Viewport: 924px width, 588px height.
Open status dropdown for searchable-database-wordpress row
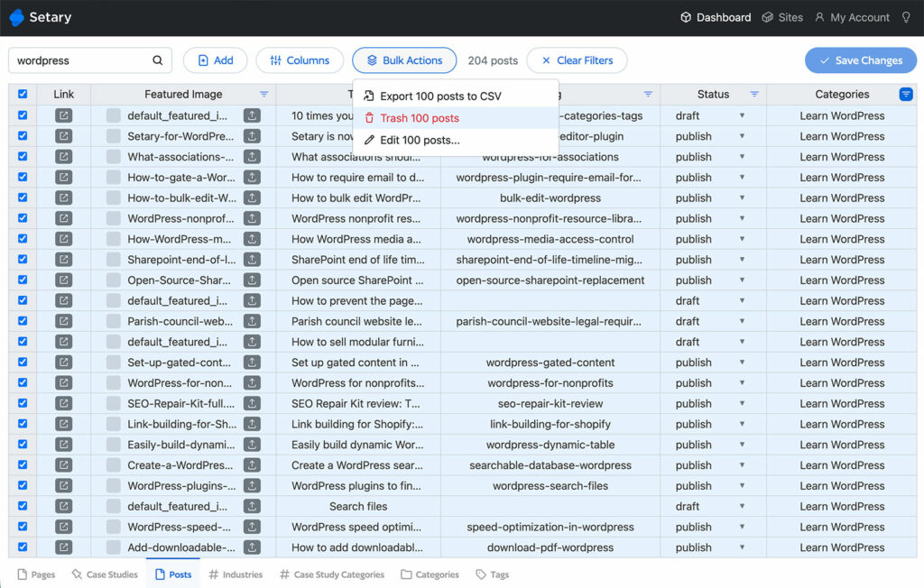(742, 464)
